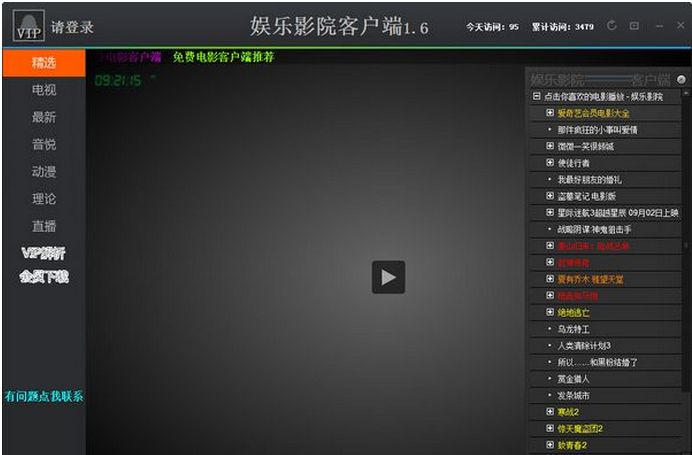692x455 pixels.
Task: Click the 娱乐影院客户端1.6 title
Action: [339, 26]
